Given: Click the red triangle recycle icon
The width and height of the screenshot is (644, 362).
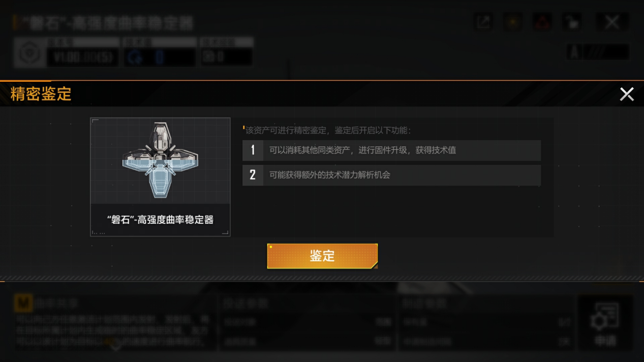Looking at the screenshot, I should click(x=542, y=22).
